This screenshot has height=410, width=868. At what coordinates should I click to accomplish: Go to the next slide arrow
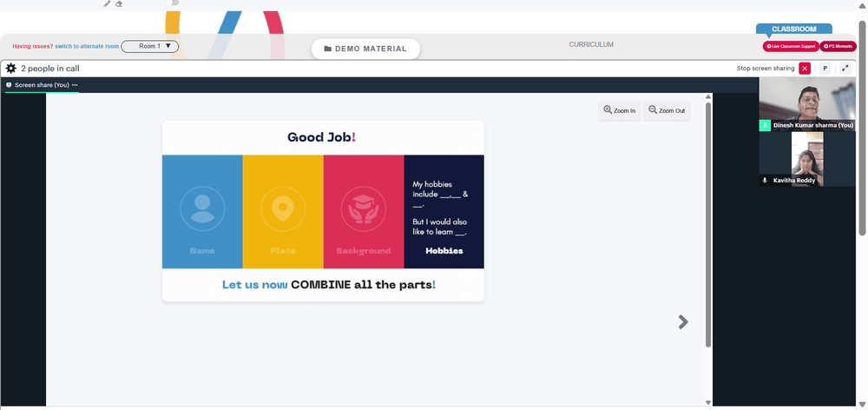coord(683,322)
